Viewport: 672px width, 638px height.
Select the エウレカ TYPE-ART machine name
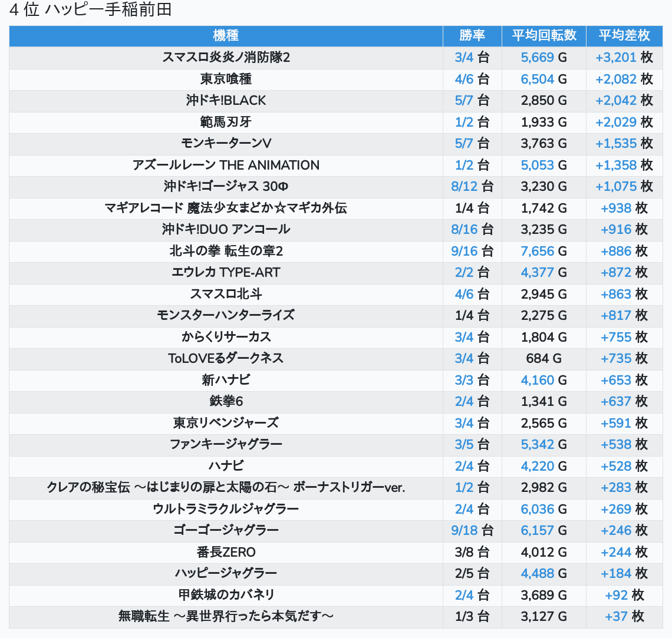(226, 273)
